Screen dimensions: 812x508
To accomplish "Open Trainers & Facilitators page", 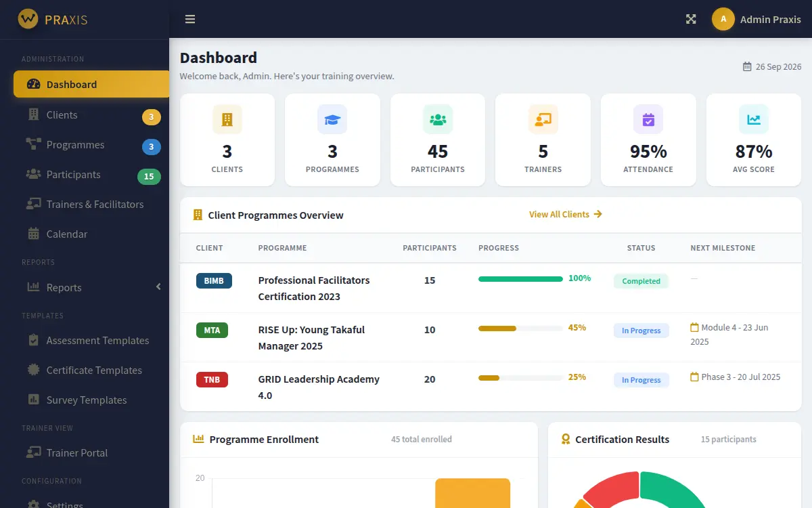I will [91, 204].
